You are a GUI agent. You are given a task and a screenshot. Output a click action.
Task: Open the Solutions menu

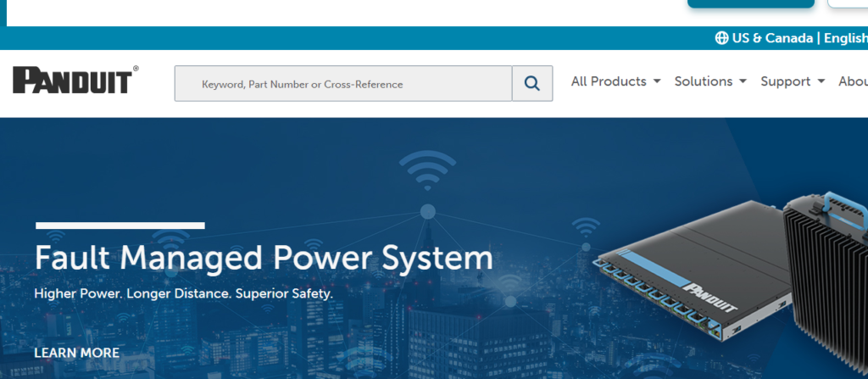click(x=710, y=81)
